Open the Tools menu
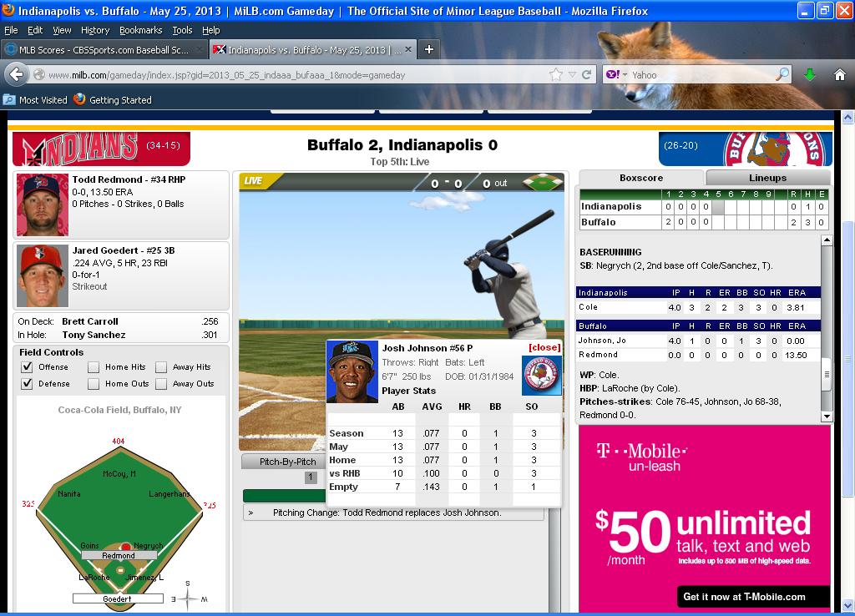 [x=182, y=30]
